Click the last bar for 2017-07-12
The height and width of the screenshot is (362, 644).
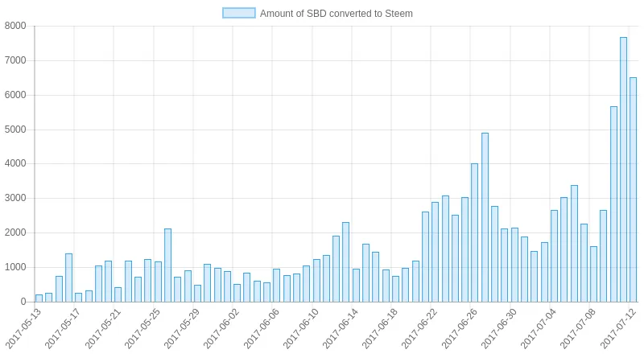(633, 190)
